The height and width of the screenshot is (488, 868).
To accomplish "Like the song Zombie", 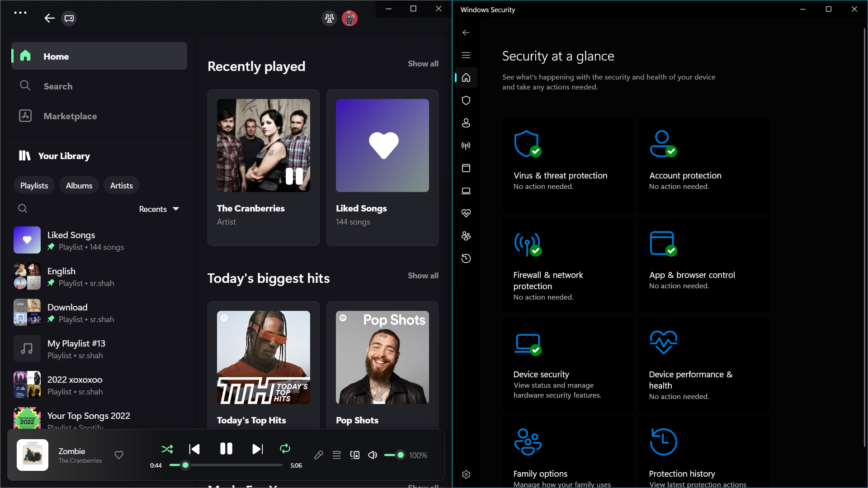I will [118, 455].
